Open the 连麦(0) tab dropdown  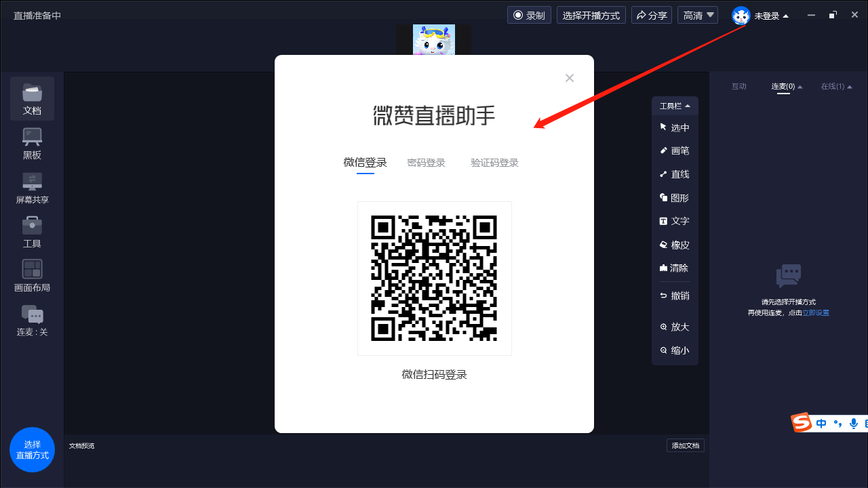pos(787,86)
